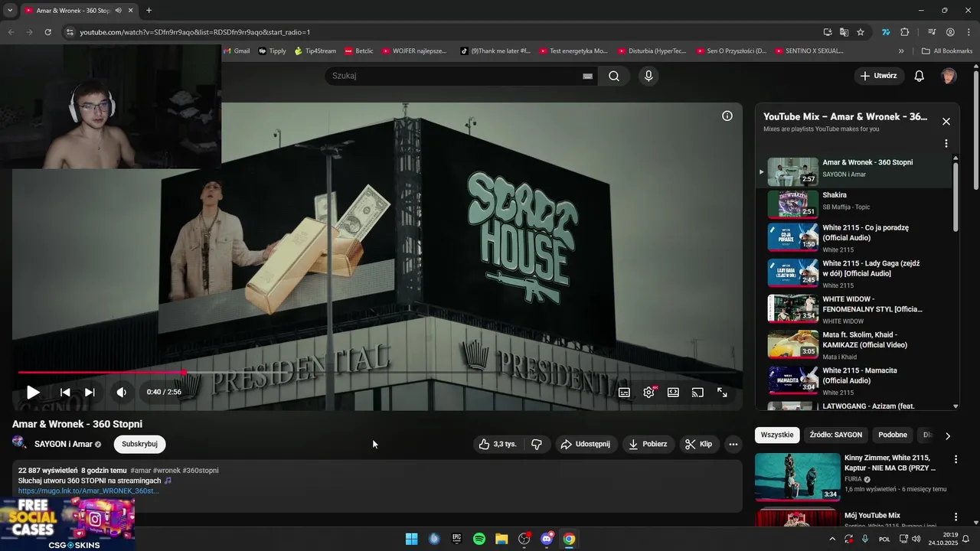Cast video to another screen
Viewport: 980px width, 551px height.
(697, 393)
